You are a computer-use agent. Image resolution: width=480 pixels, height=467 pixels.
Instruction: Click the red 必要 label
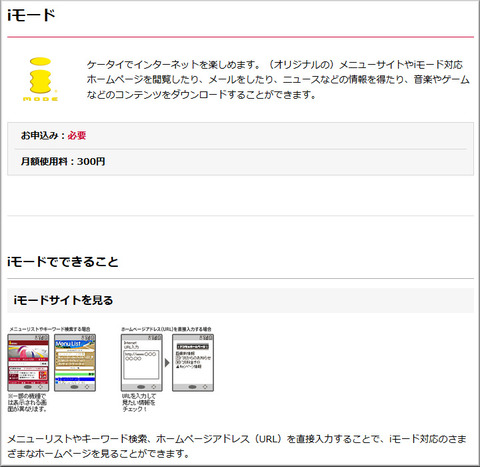click(77, 135)
